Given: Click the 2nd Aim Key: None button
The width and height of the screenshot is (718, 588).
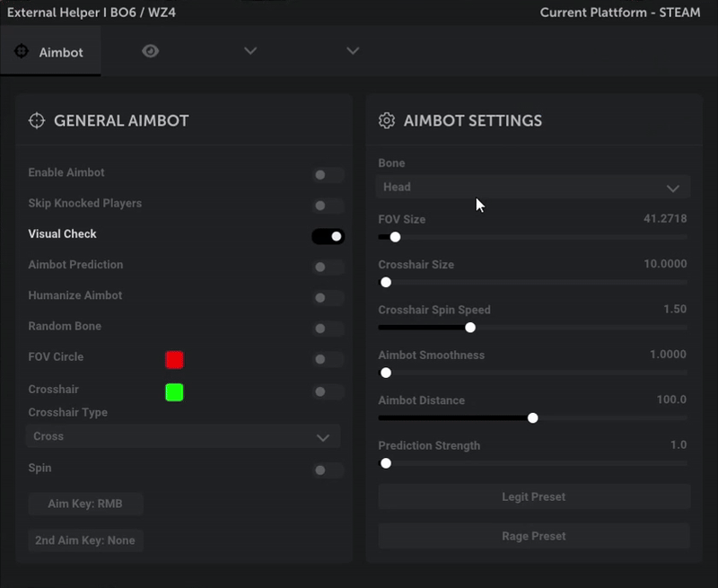Looking at the screenshot, I should click(x=85, y=540).
